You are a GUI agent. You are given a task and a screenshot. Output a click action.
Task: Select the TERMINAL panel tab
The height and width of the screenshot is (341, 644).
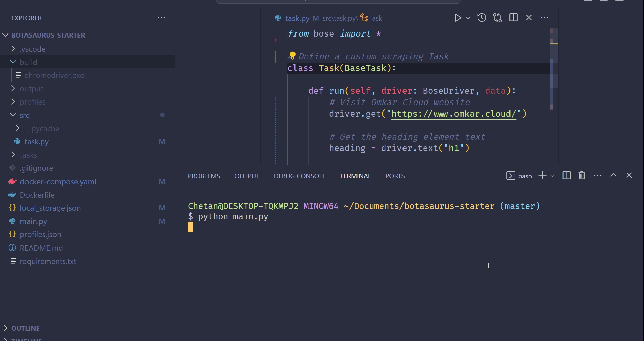pos(355,176)
